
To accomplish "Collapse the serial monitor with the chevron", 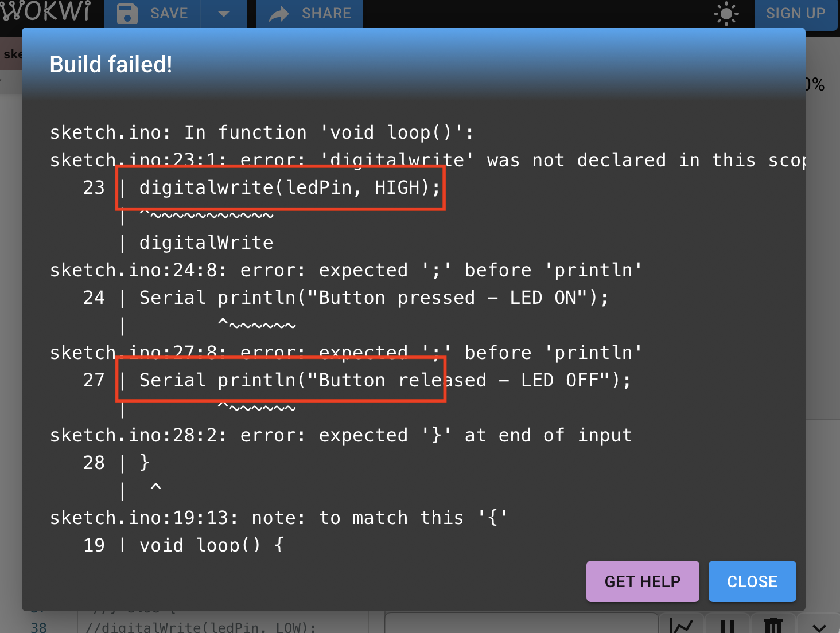I will click(819, 627).
